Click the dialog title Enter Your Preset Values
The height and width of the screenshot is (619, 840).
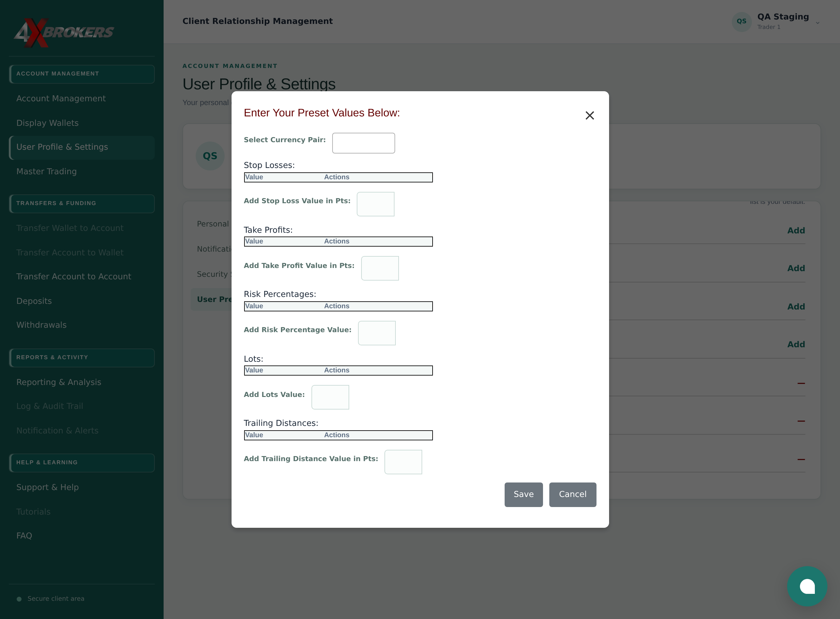coord(322,113)
